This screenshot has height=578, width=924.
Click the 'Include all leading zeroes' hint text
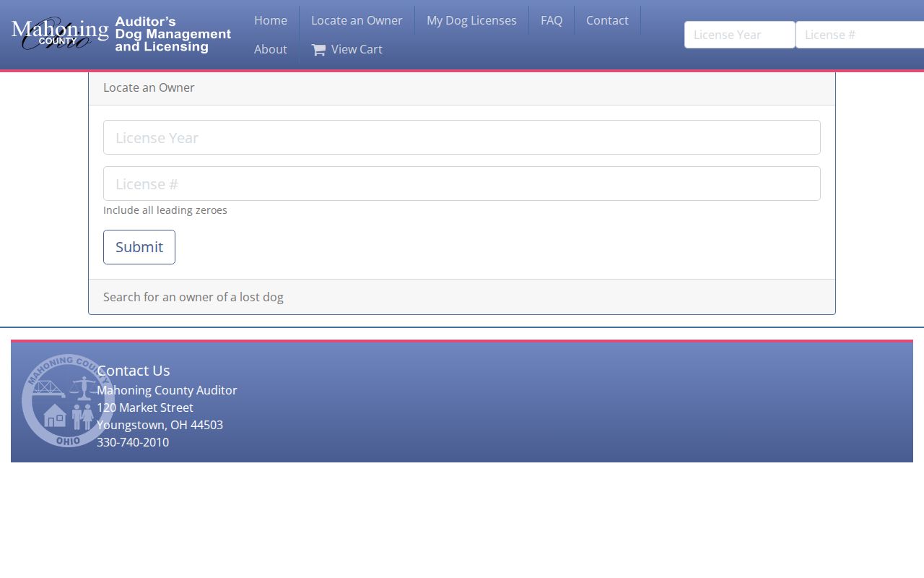165,210
